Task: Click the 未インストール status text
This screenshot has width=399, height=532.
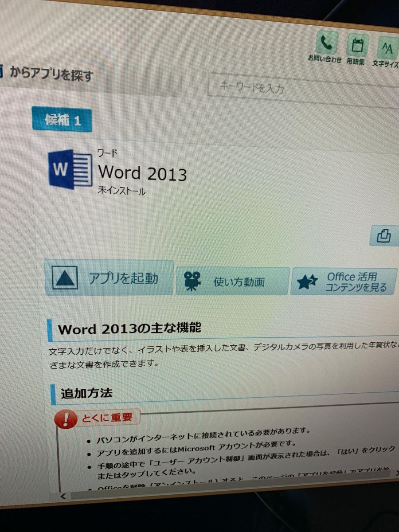Action: point(121,192)
